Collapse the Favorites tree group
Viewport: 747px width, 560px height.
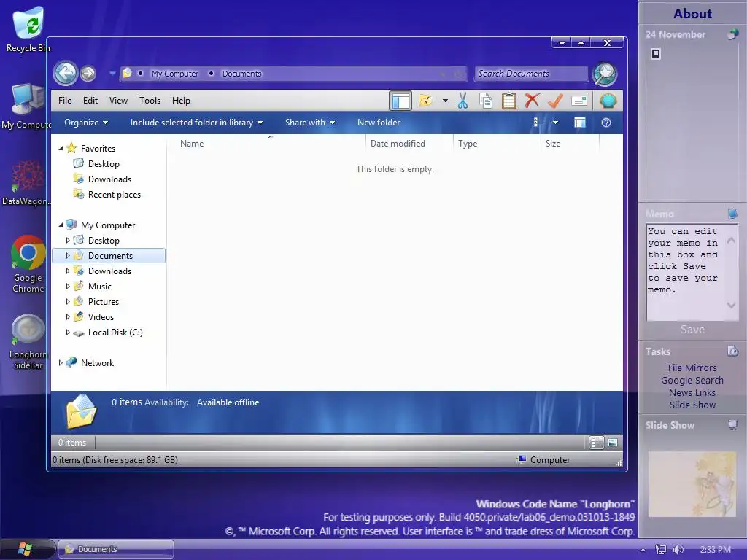(x=61, y=149)
